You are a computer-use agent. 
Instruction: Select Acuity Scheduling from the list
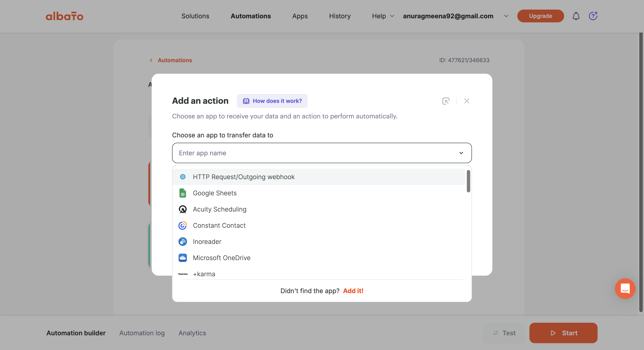tap(319, 209)
